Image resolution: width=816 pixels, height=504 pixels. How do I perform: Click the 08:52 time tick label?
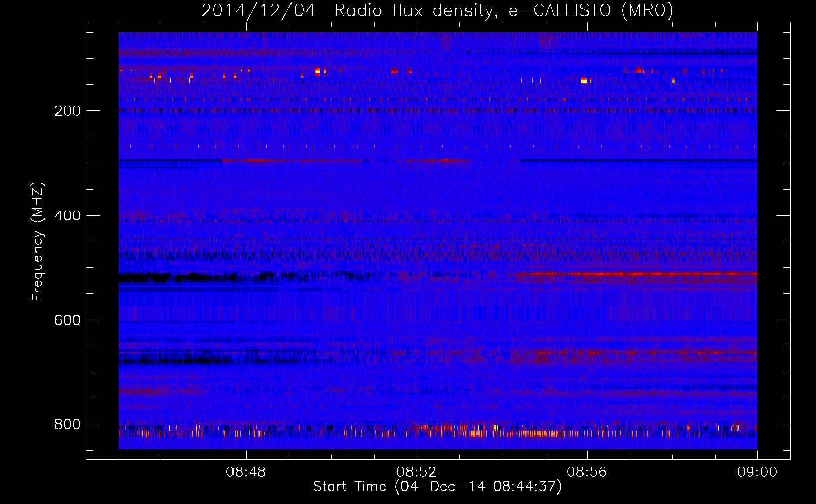point(417,472)
